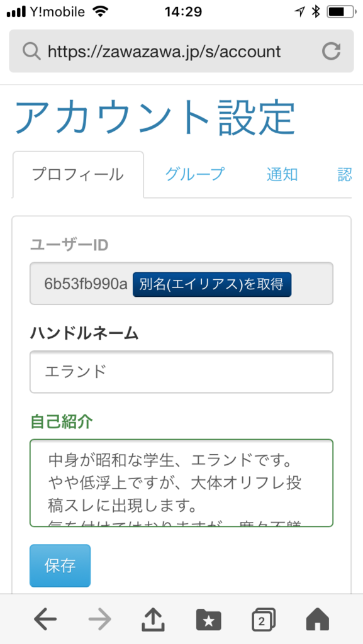
Task: Tap the アカウント設定 heading
Action: coord(155,116)
